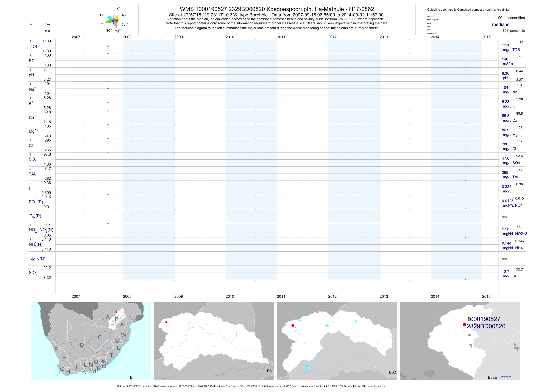554x392 pixels.
Task: Click the South Africa drainage regions map
Action: click(x=90, y=341)
